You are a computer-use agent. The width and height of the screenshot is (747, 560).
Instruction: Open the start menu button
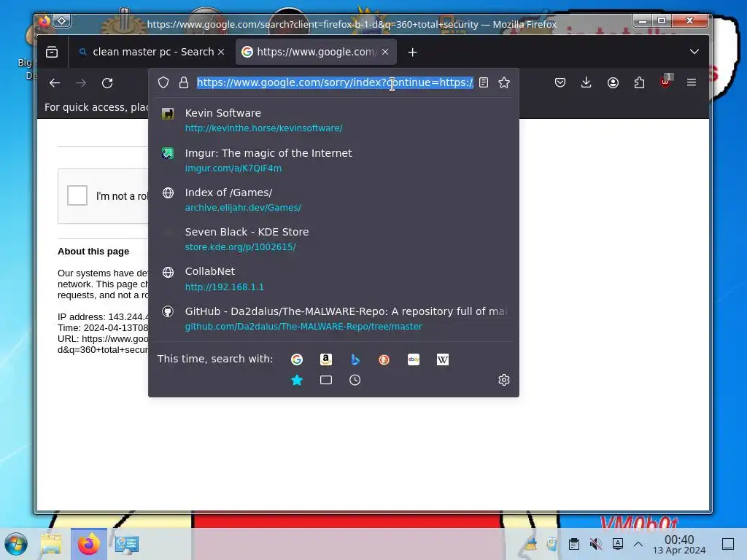[16, 544]
